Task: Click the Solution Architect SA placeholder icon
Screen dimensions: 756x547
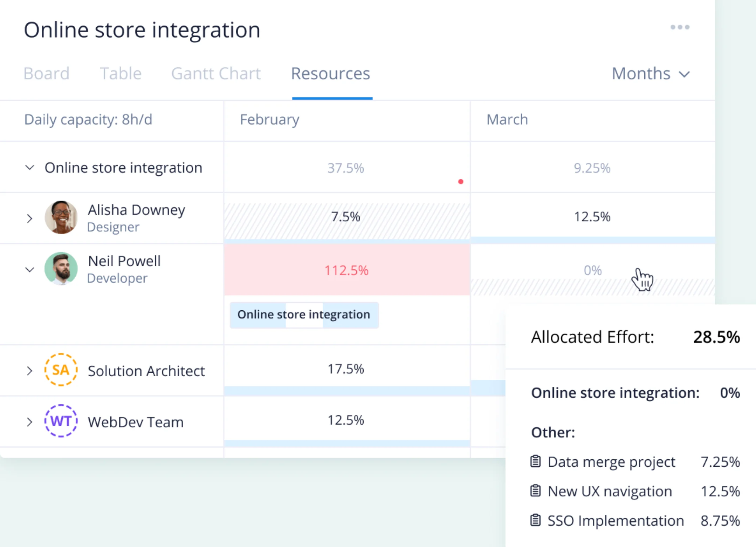Action: point(61,370)
